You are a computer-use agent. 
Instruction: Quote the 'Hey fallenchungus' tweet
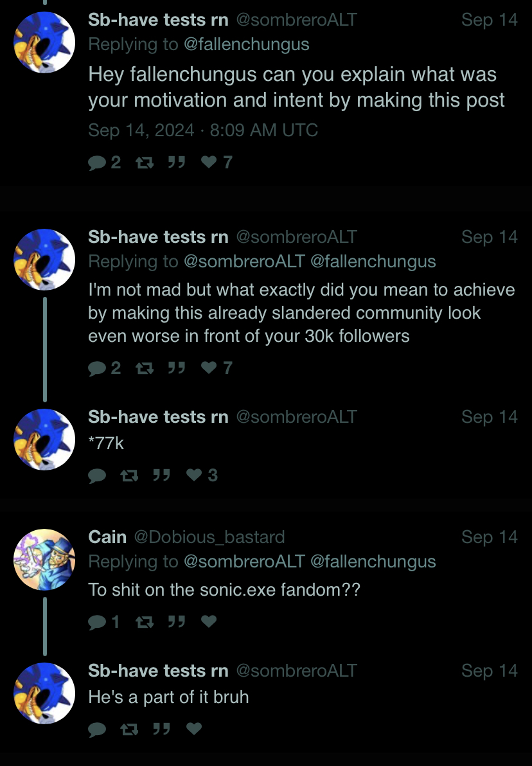(x=176, y=162)
